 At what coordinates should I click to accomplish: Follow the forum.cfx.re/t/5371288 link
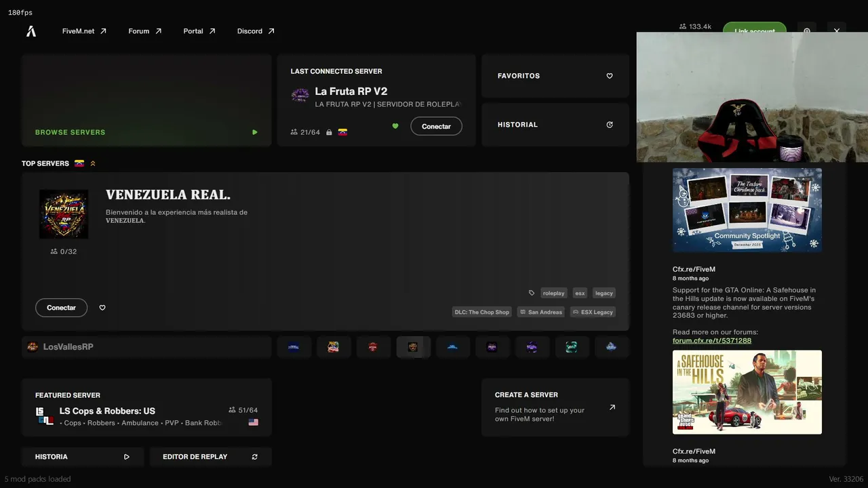coord(712,340)
